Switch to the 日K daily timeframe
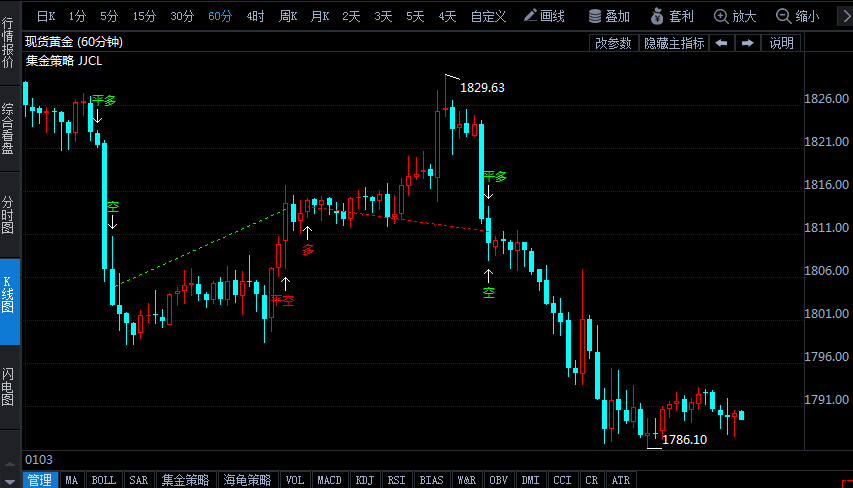Image resolution: width=853 pixels, height=488 pixels. point(46,16)
